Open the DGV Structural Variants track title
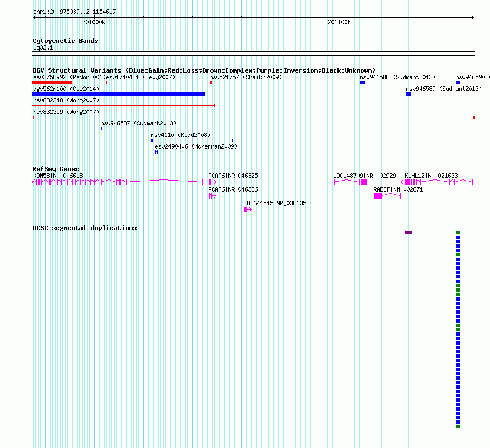The height and width of the screenshot is (448, 490). [204, 70]
